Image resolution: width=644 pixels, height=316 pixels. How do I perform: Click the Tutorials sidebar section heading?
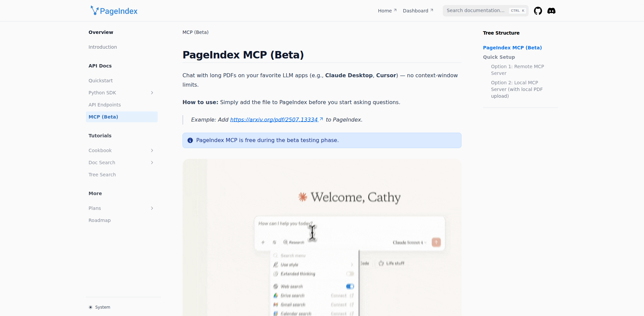[x=100, y=136]
